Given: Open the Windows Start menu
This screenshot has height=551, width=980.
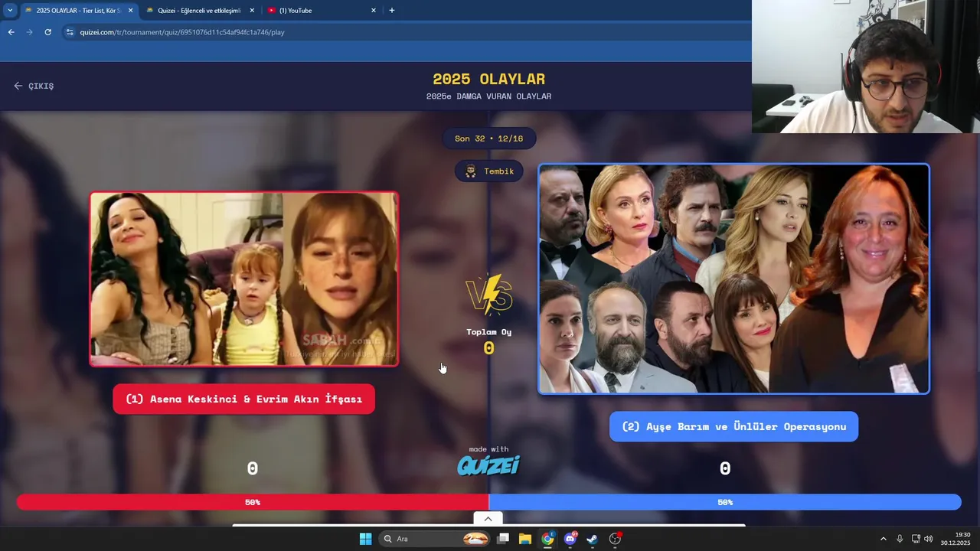Looking at the screenshot, I should click(365, 539).
